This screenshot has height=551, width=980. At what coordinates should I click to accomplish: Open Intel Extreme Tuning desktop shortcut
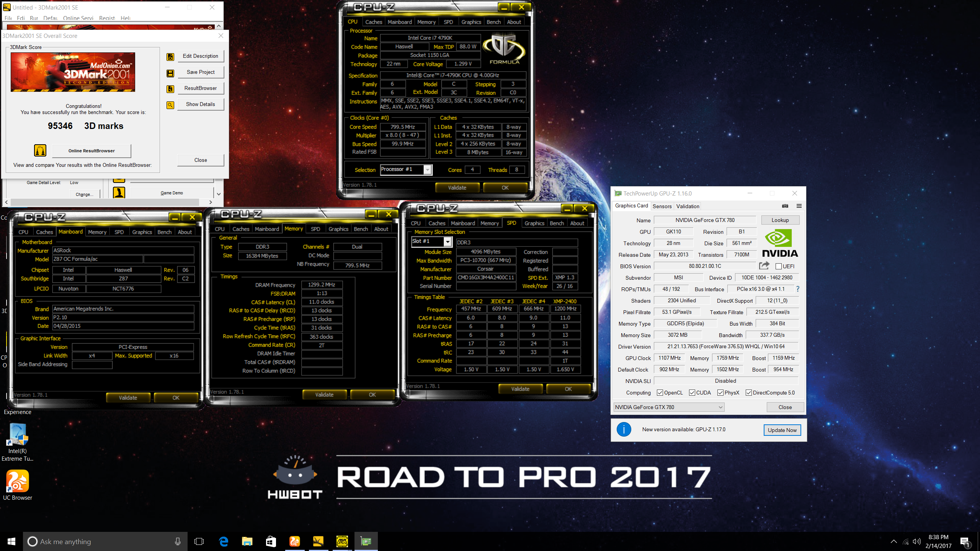18,443
